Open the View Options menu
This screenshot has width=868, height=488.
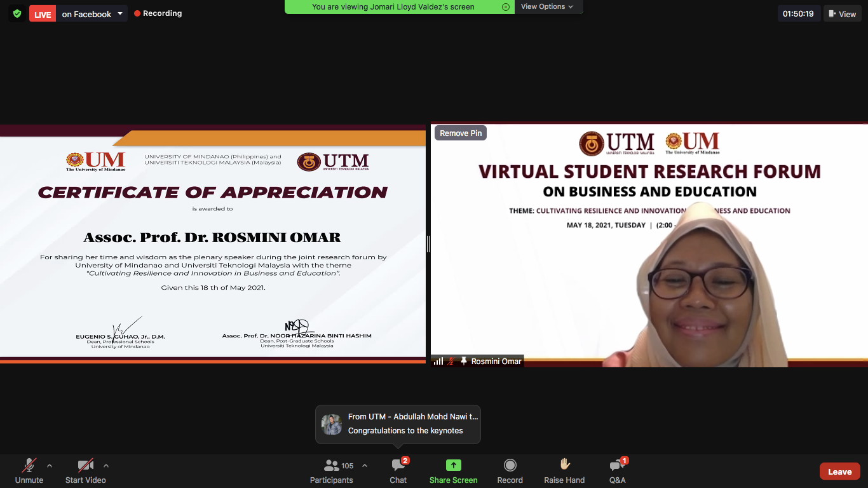547,6
